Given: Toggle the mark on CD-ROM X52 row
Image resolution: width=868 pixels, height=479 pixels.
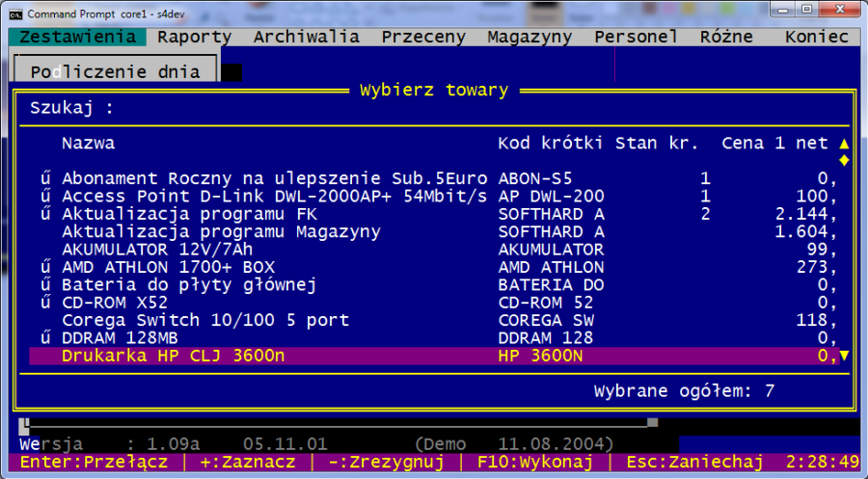Looking at the screenshot, I should pyautogui.click(x=45, y=302).
